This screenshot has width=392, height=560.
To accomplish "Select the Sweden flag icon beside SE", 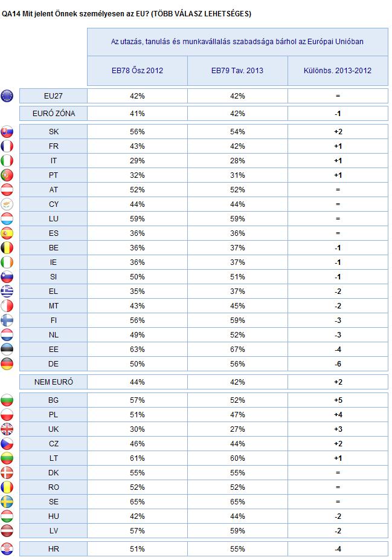I will pyautogui.click(x=7, y=501).
